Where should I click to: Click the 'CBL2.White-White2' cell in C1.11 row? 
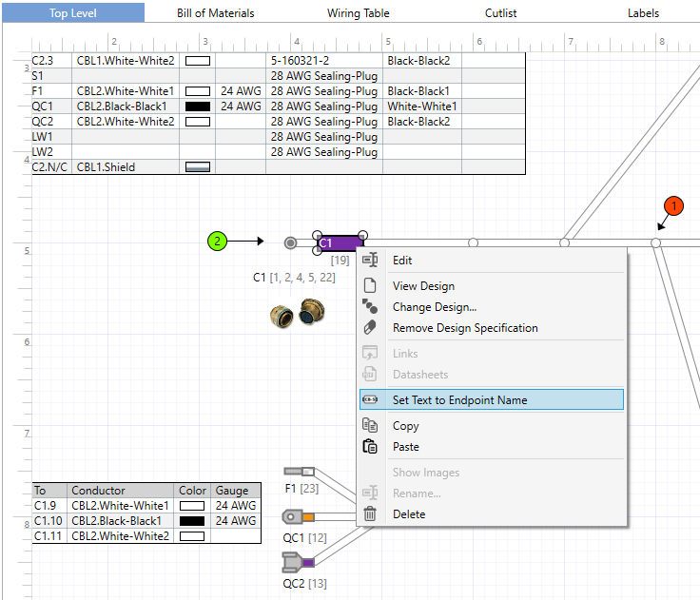pyautogui.click(x=121, y=536)
